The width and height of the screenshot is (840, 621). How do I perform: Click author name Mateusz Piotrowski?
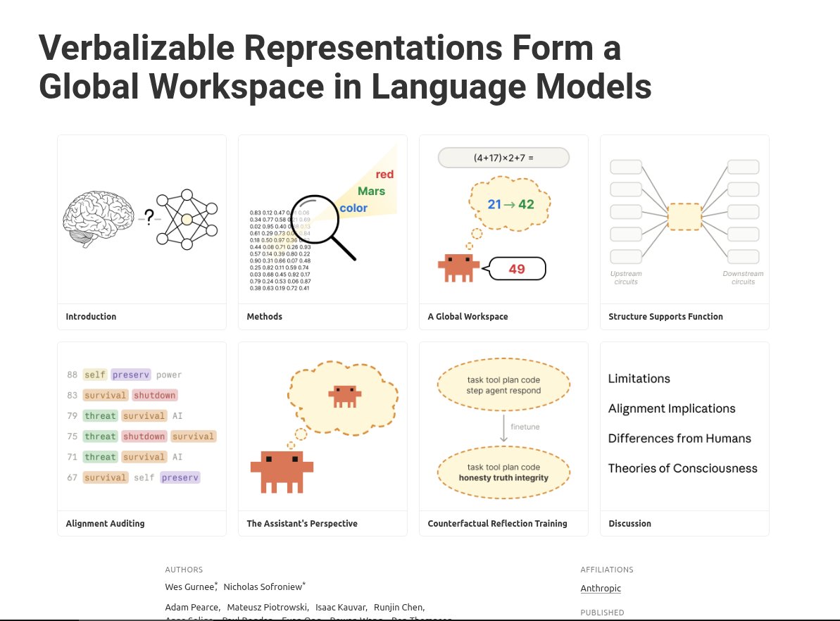268,608
